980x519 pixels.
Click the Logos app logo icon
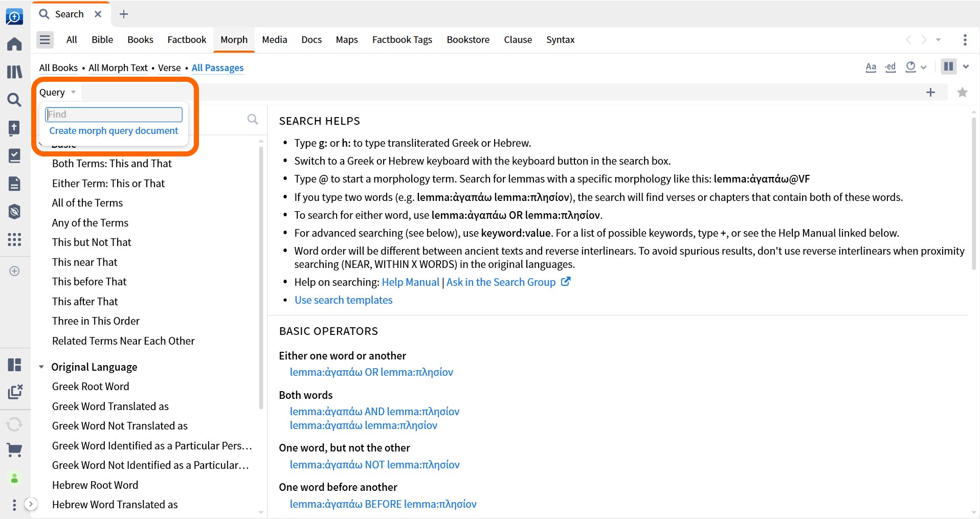14,17
